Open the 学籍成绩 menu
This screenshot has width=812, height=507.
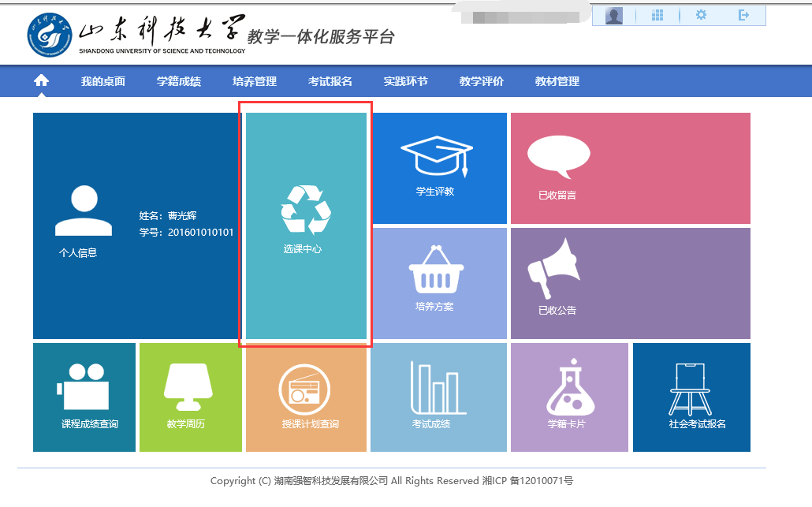(x=178, y=81)
